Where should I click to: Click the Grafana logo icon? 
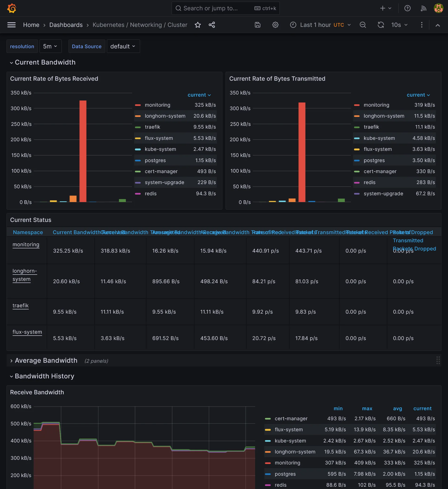coord(12,8)
